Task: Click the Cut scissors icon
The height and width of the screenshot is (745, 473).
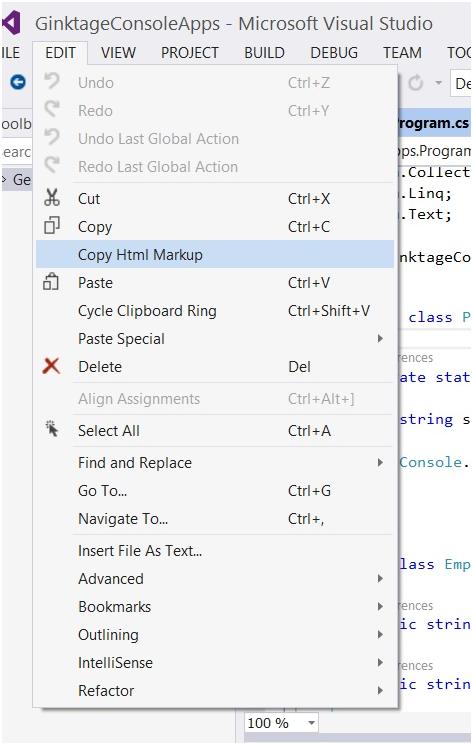Action: tap(52, 198)
